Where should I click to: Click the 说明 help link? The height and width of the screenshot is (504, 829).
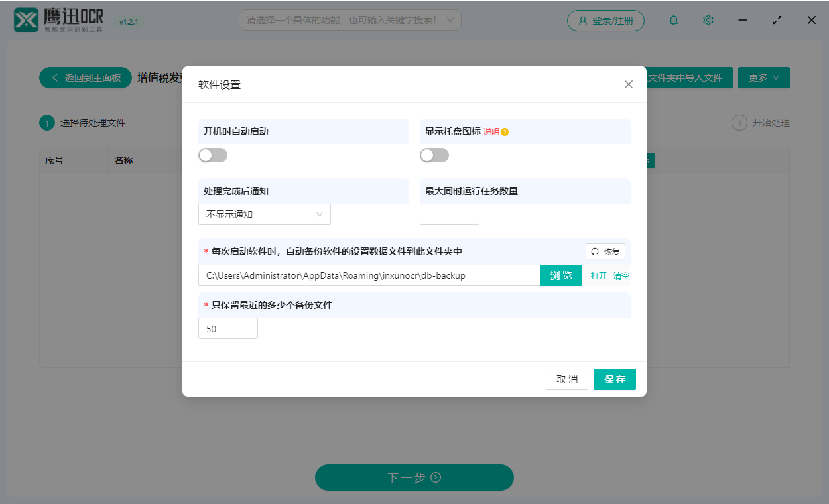(x=491, y=132)
